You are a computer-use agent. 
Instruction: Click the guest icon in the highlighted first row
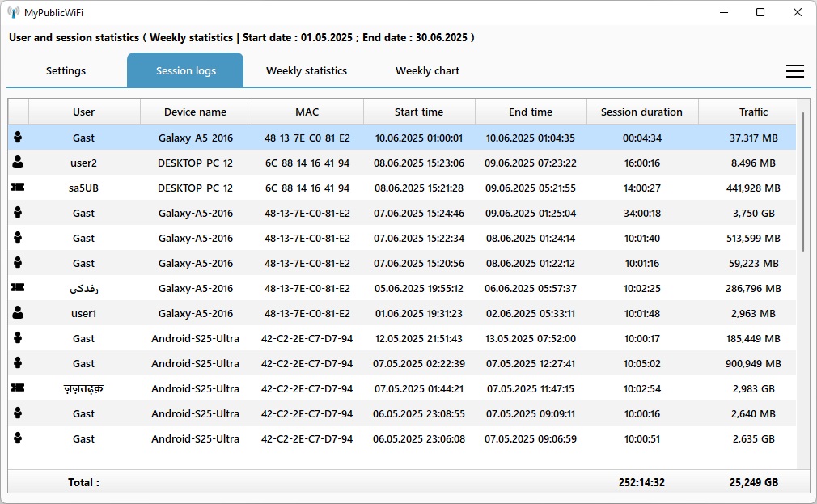18,138
